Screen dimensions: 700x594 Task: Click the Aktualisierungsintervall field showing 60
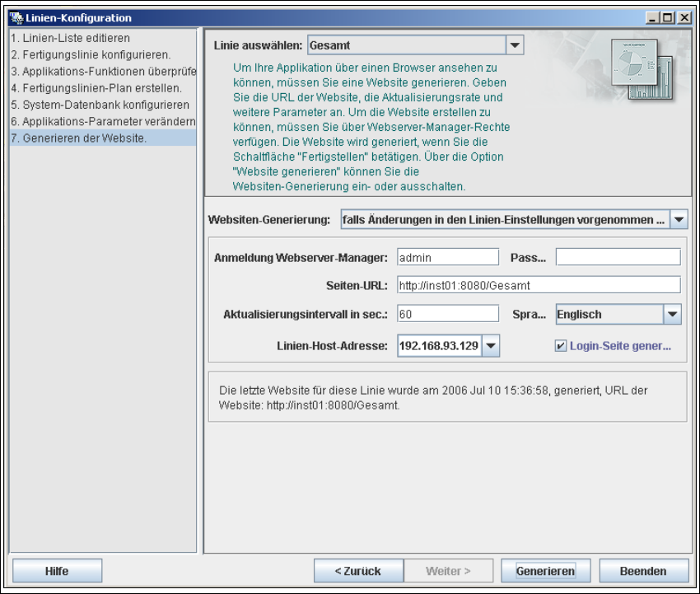tap(448, 314)
